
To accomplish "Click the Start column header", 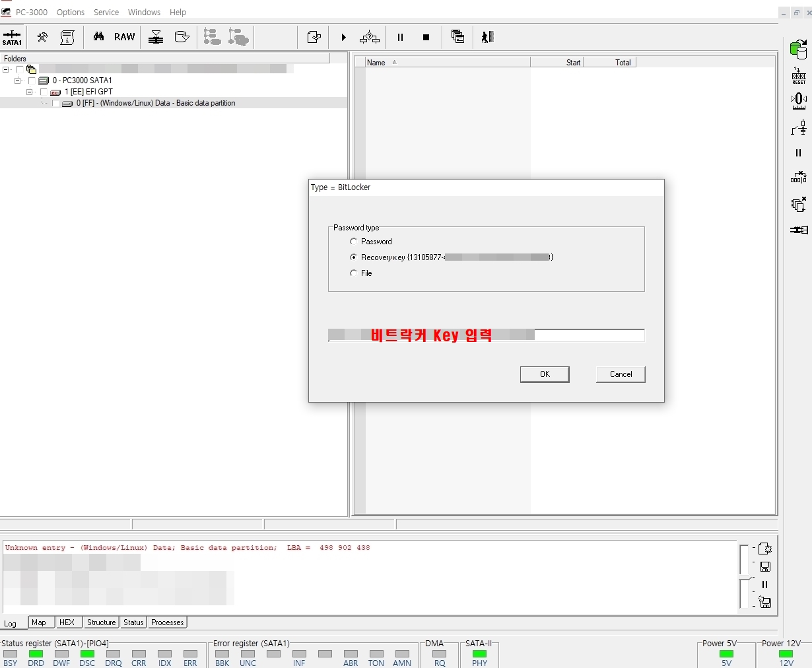I will point(557,63).
